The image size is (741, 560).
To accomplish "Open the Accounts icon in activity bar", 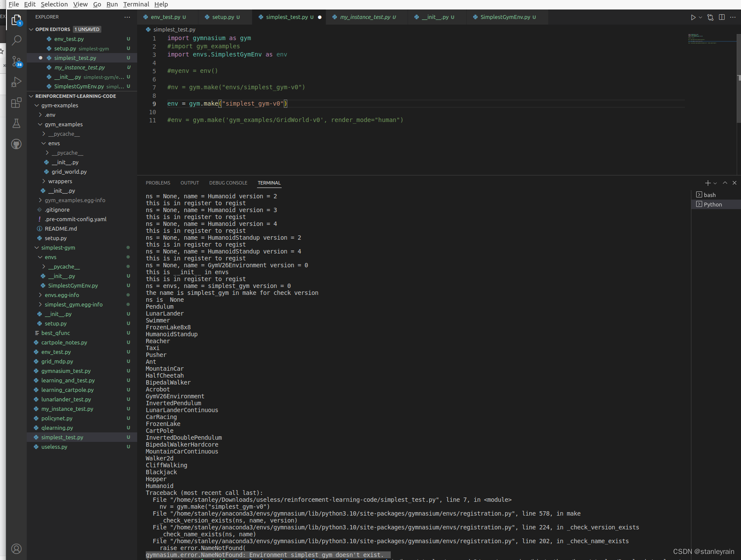I will [x=16, y=548].
